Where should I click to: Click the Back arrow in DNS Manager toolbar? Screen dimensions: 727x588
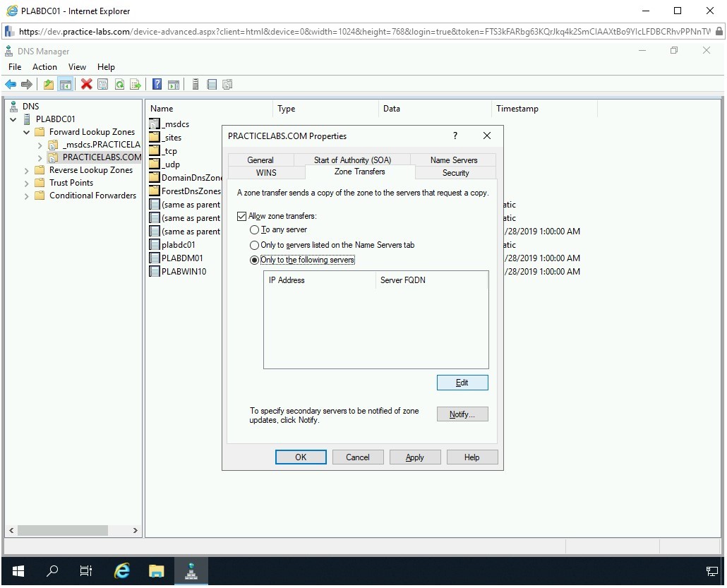(11, 85)
